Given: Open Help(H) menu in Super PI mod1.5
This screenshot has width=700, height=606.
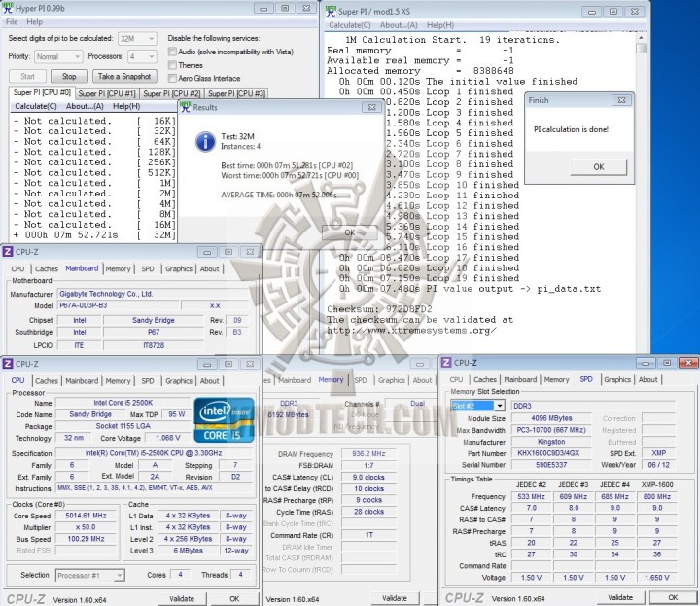Looking at the screenshot, I should tap(440, 25).
